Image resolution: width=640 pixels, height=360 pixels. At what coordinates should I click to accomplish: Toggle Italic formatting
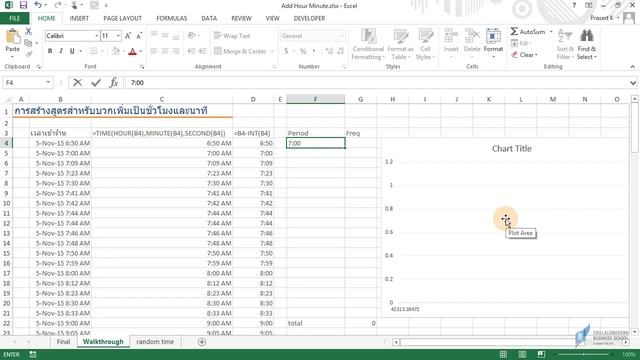(x=61, y=51)
